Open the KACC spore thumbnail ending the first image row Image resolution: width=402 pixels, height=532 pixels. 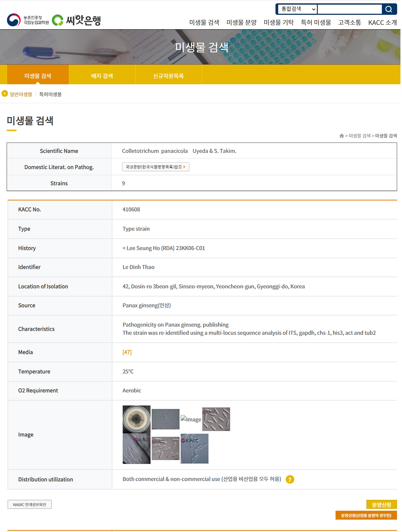[216, 419]
